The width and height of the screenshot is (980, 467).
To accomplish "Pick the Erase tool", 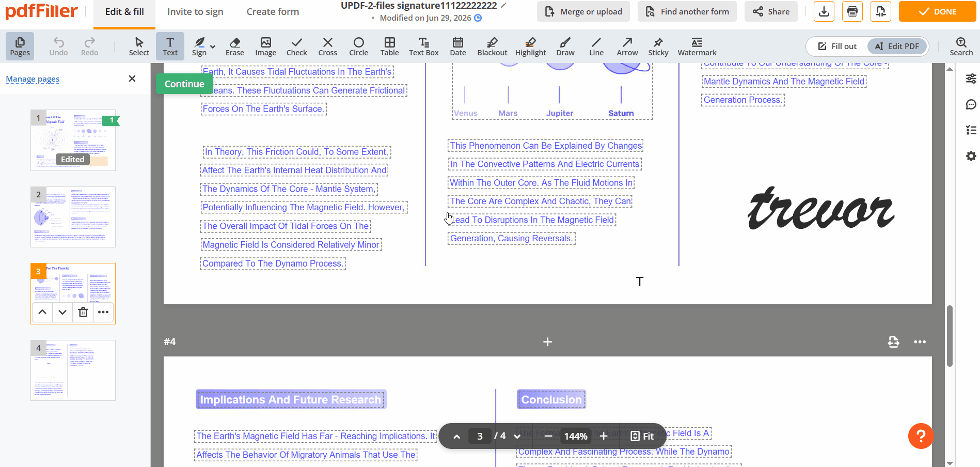I will coord(234,46).
